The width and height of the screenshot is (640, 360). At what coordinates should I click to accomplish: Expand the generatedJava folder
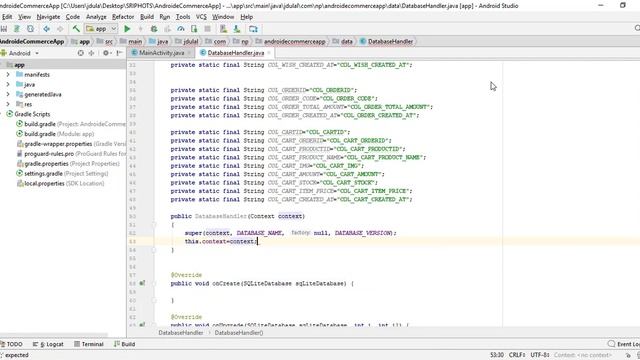pyautogui.click(x=8, y=94)
